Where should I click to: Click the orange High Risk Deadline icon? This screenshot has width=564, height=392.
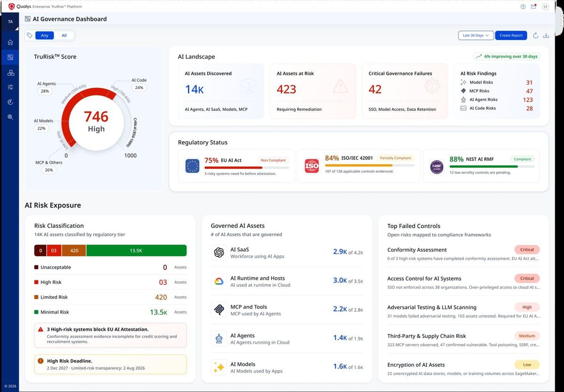41,361
